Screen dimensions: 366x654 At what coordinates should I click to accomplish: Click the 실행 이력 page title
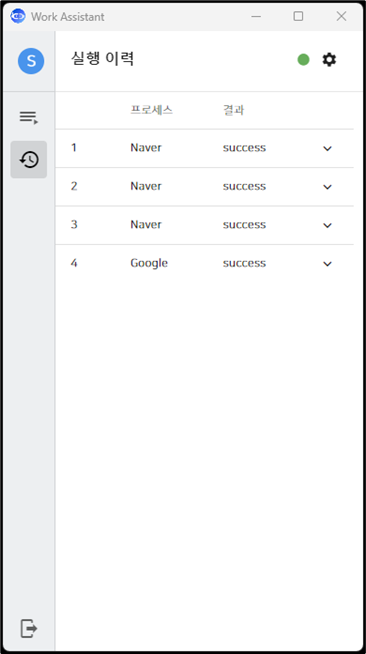102,58
